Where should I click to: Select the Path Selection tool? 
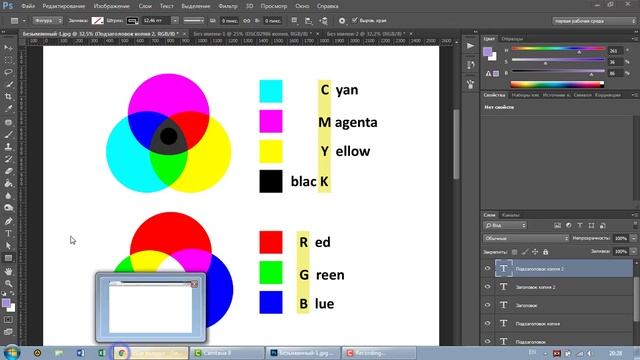coord(8,246)
